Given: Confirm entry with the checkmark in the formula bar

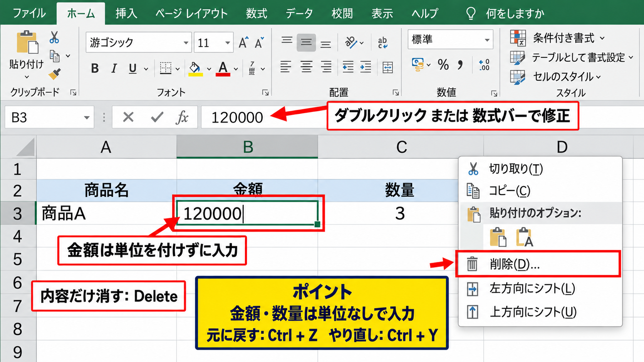Looking at the screenshot, I should [157, 117].
